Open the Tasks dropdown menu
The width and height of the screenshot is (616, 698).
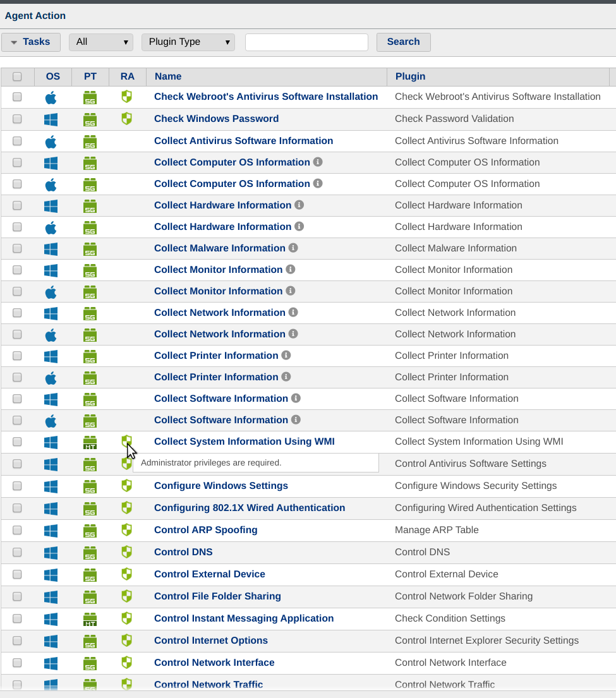click(31, 42)
